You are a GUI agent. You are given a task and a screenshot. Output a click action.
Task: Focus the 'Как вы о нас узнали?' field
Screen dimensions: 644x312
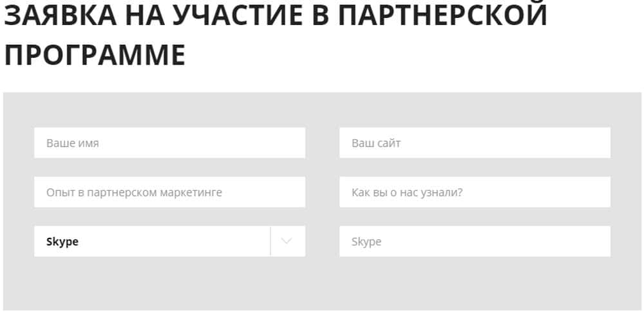(475, 192)
